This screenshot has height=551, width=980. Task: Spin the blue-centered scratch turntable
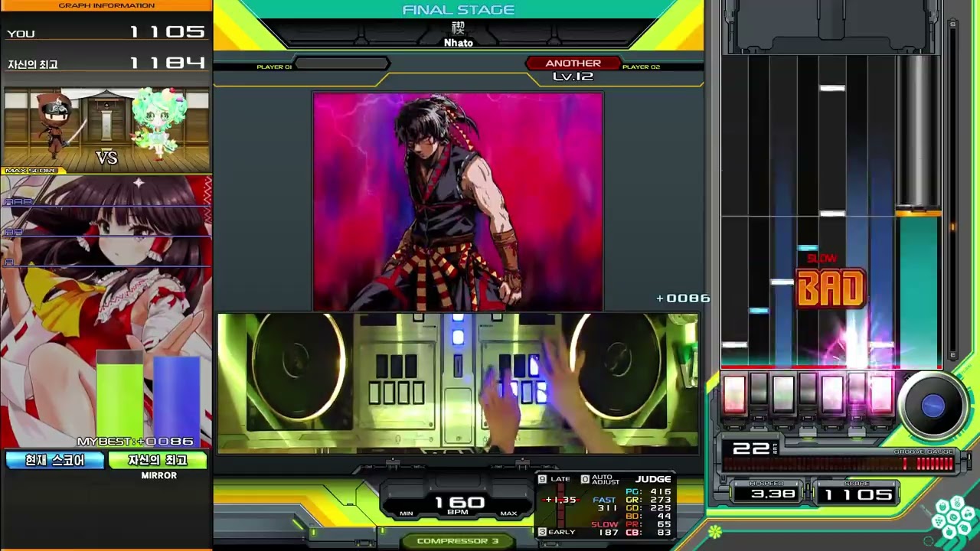(x=933, y=406)
